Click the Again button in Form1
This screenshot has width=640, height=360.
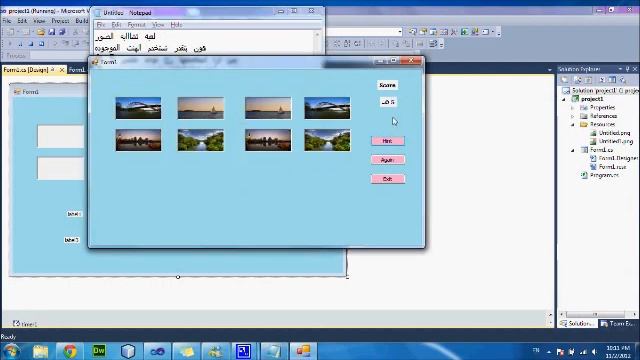[x=388, y=160]
